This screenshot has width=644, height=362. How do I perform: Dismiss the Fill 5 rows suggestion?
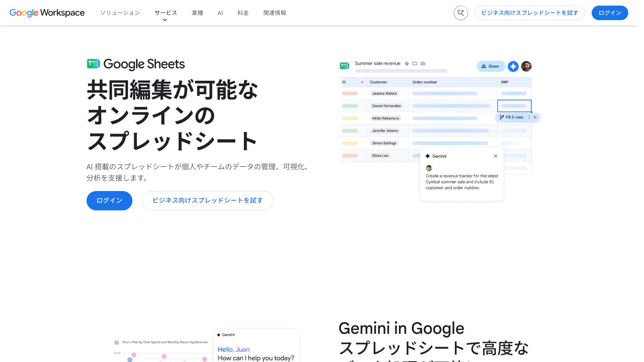[x=535, y=117]
